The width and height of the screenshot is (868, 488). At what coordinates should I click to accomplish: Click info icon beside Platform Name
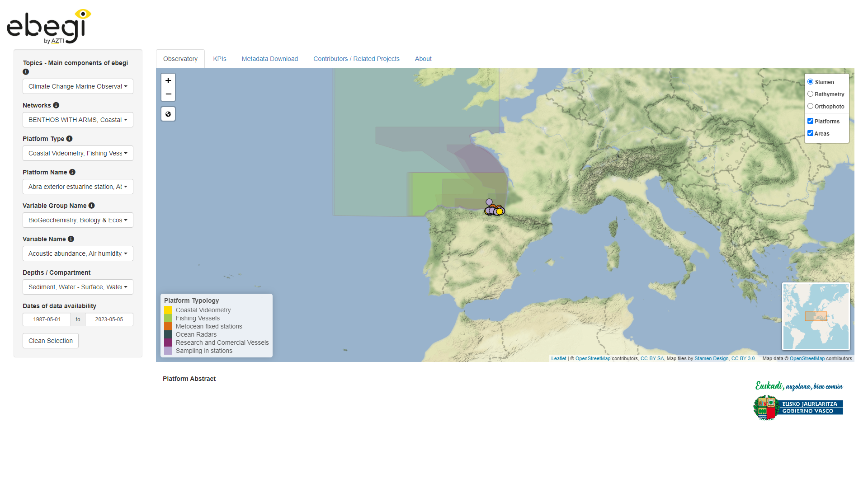point(72,172)
